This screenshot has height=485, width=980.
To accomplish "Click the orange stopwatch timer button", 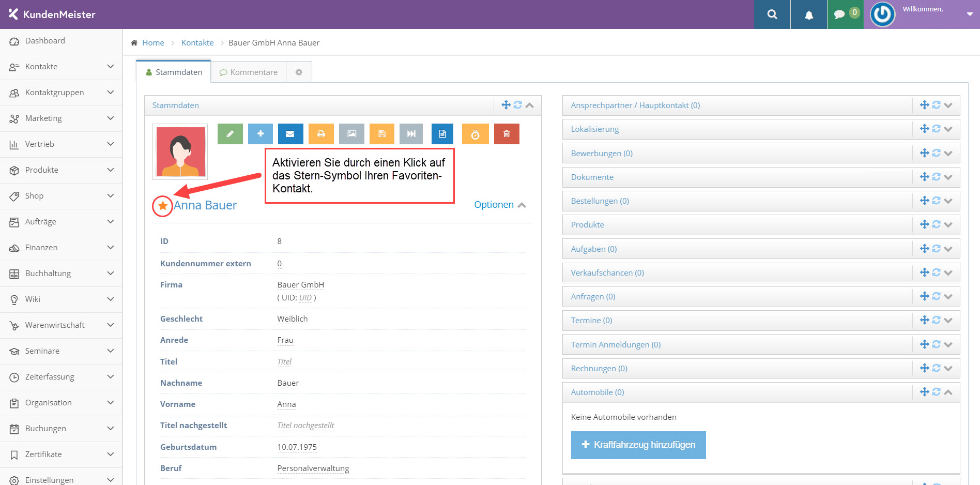I will click(x=475, y=134).
